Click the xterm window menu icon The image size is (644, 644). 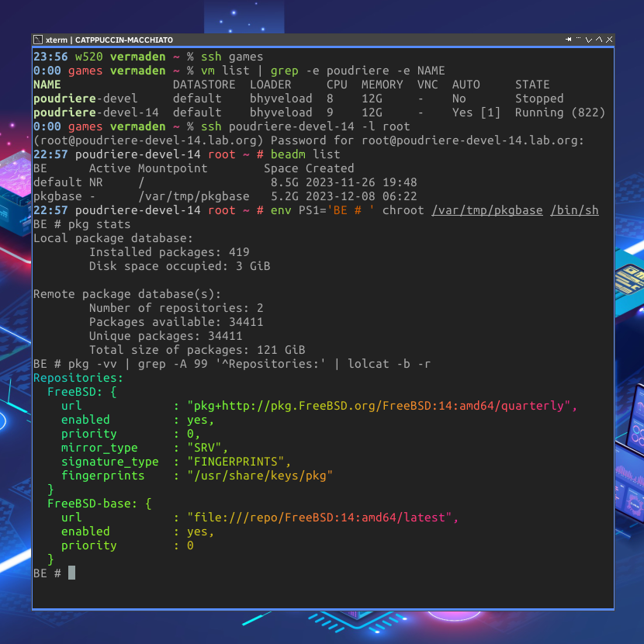(38, 40)
